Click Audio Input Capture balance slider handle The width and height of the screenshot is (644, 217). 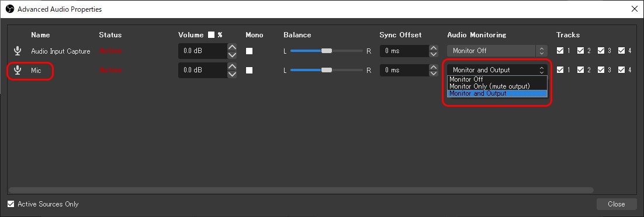pos(327,51)
